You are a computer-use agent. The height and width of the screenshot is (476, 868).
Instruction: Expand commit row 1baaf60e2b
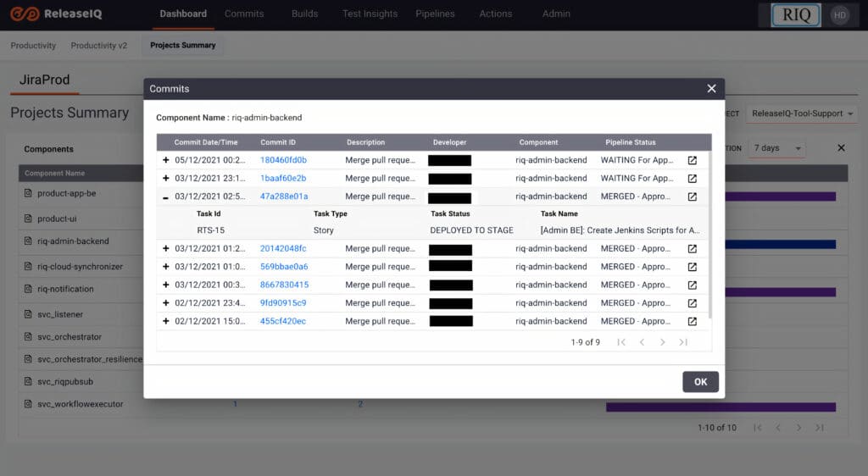click(165, 178)
